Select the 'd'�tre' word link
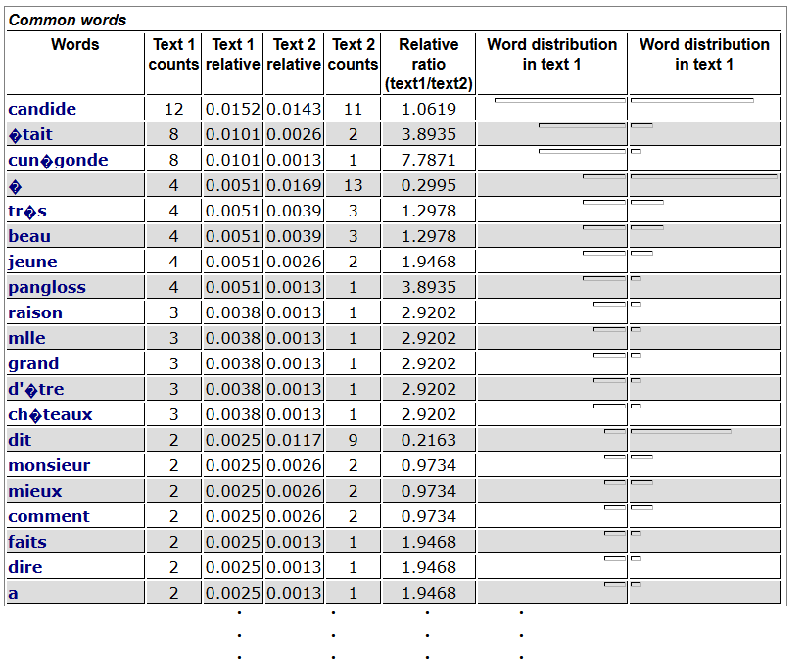Screen dimensions: 806x672 pos(36,389)
